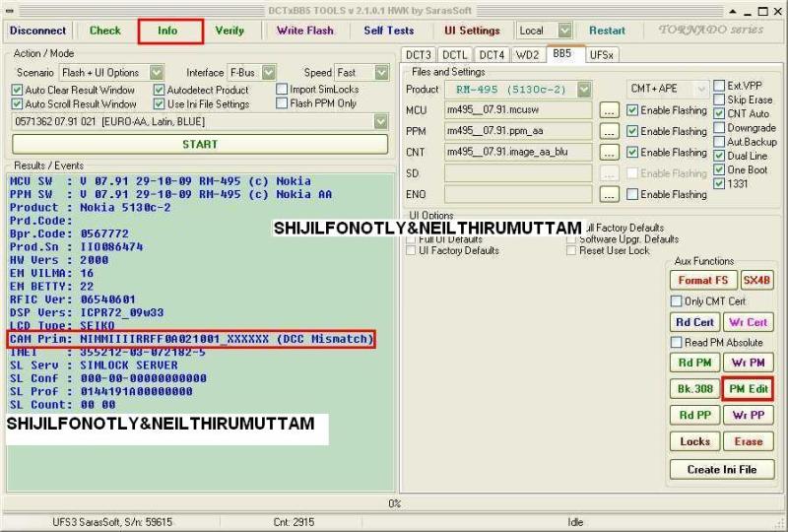Viewport: 788px width, 532px height.
Task: Enable Read PM Absolute checkbox
Action: tap(677, 343)
